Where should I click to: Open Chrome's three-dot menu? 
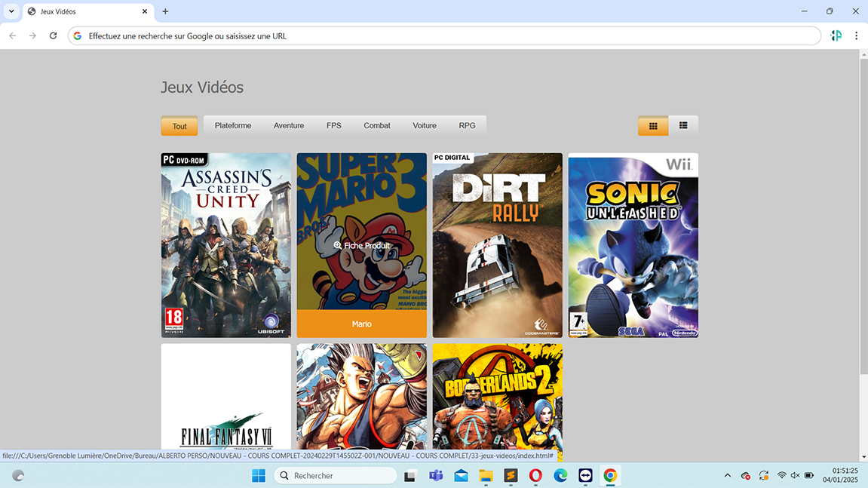click(856, 35)
